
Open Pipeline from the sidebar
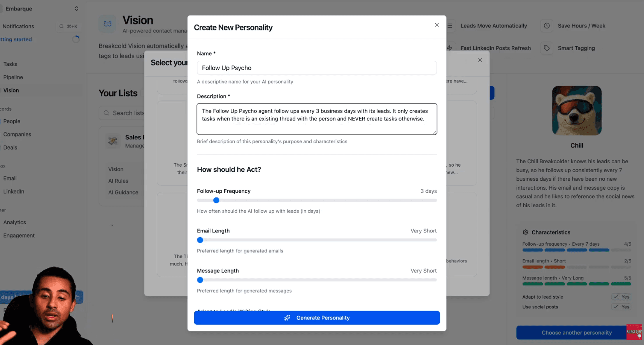click(x=13, y=77)
